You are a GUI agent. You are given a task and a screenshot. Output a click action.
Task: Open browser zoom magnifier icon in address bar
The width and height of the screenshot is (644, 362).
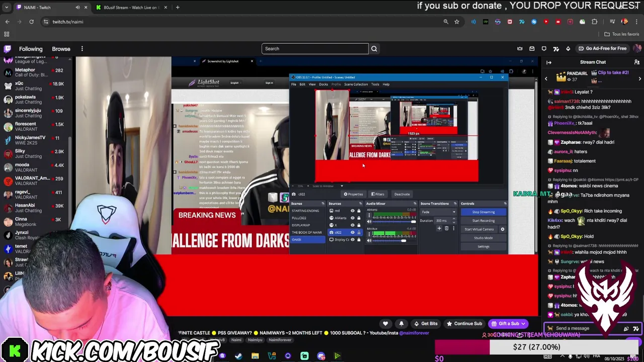click(446, 22)
